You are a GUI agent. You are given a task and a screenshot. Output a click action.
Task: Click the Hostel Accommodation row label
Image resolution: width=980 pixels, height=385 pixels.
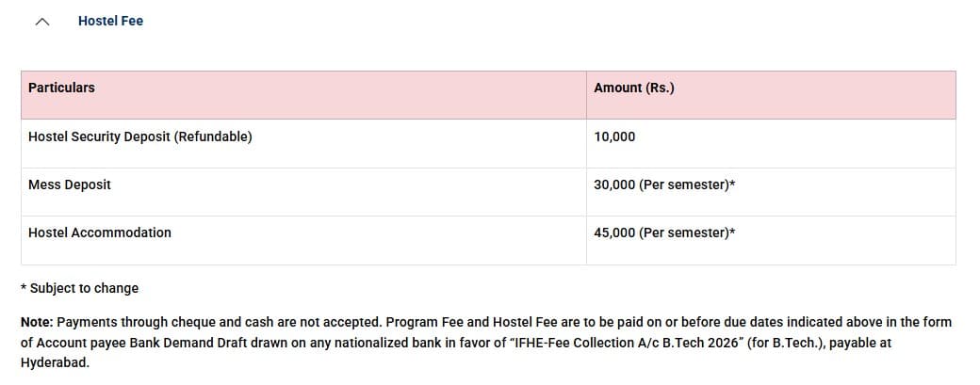pos(99,233)
